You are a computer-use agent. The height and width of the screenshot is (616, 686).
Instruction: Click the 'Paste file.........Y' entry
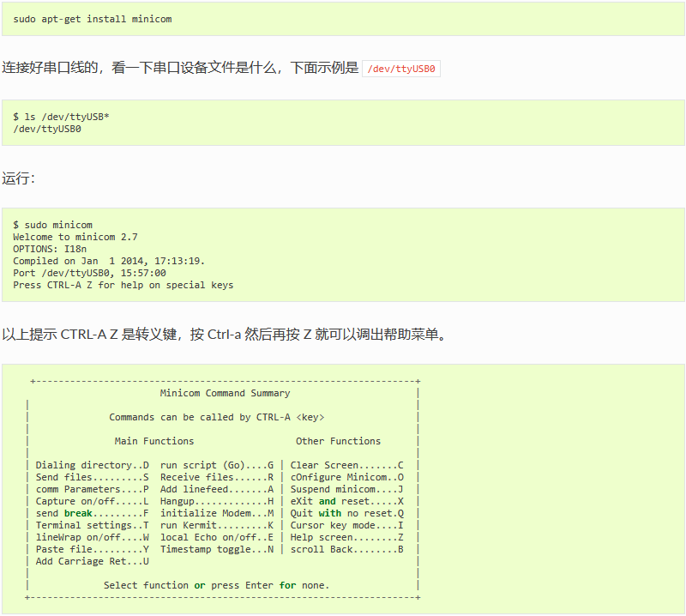(93, 549)
